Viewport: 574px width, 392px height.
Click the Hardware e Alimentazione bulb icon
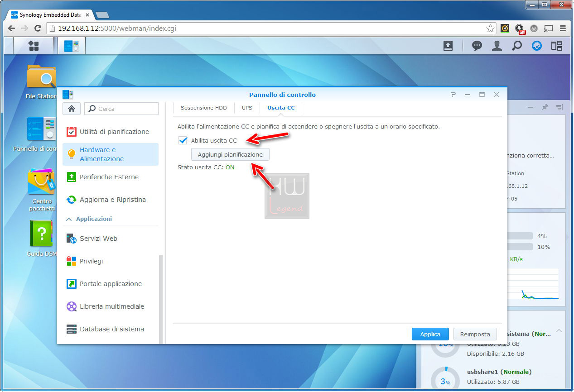[x=72, y=154]
